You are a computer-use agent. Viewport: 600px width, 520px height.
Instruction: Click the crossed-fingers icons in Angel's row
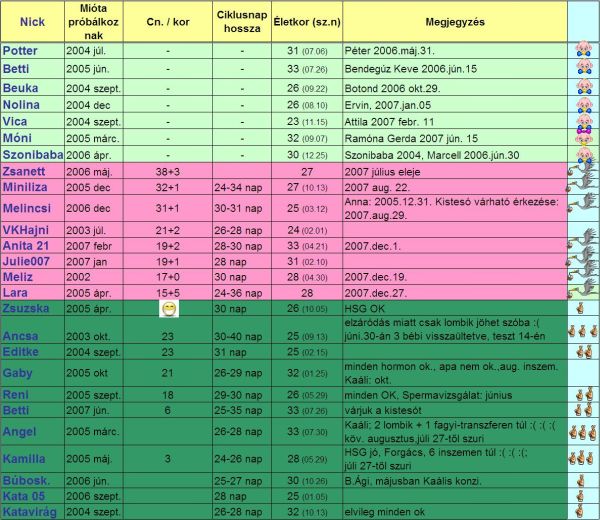click(x=582, y=433)
